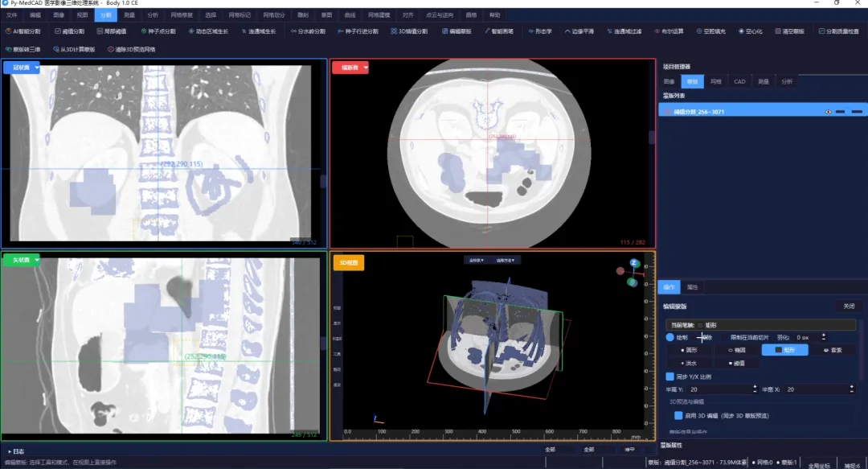Open the 连通域过滤 filter tool
868x469 pixels.
pyautogui.click(x=624, y=31)
